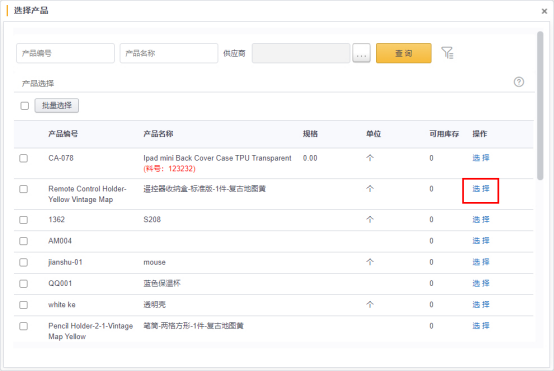Click the vertical scrollbar thumb
554x371 pixels.
pos(540,106)
